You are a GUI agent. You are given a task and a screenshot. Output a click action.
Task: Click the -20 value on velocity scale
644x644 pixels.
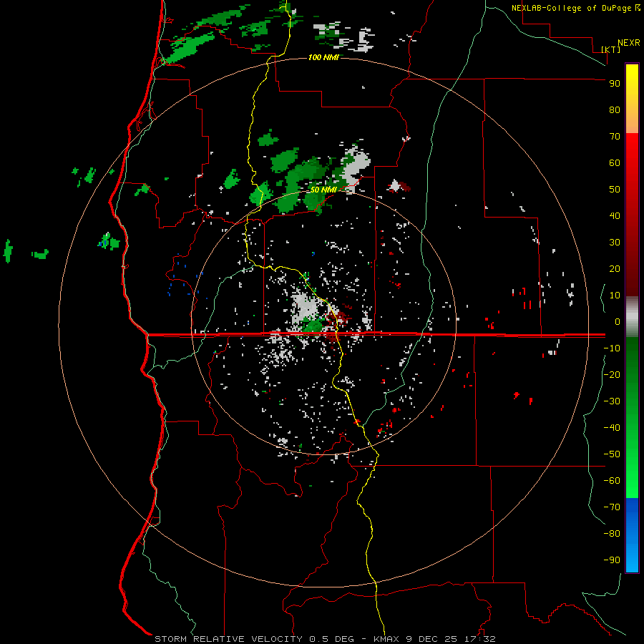612,375
